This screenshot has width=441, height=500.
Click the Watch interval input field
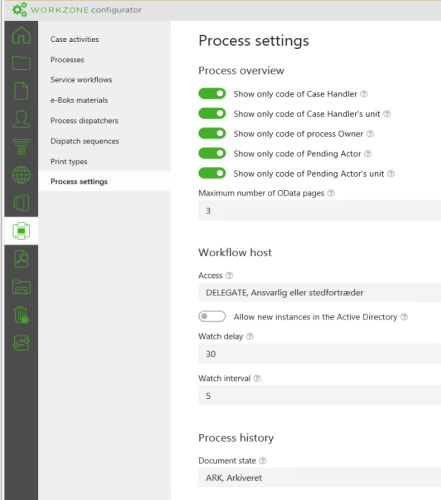point(319,396)
